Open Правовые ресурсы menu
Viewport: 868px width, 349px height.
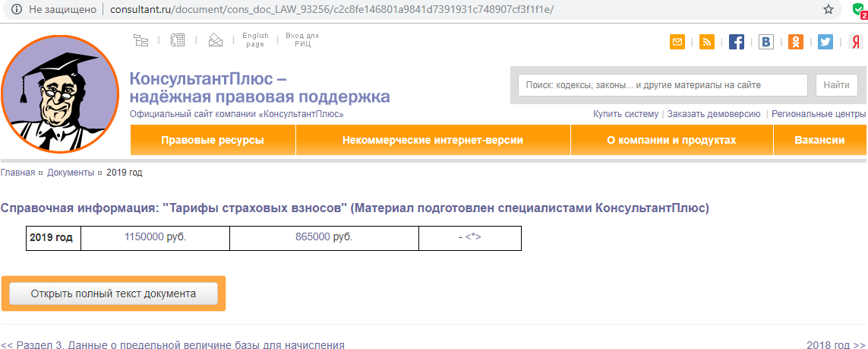pyautogui.click(x=213, y=140)
